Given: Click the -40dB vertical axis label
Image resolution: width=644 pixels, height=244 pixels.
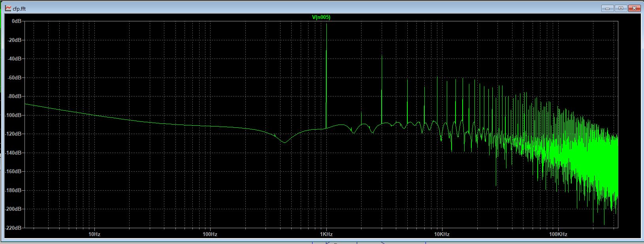Looking at the screenshot, I should pos(15,59).
